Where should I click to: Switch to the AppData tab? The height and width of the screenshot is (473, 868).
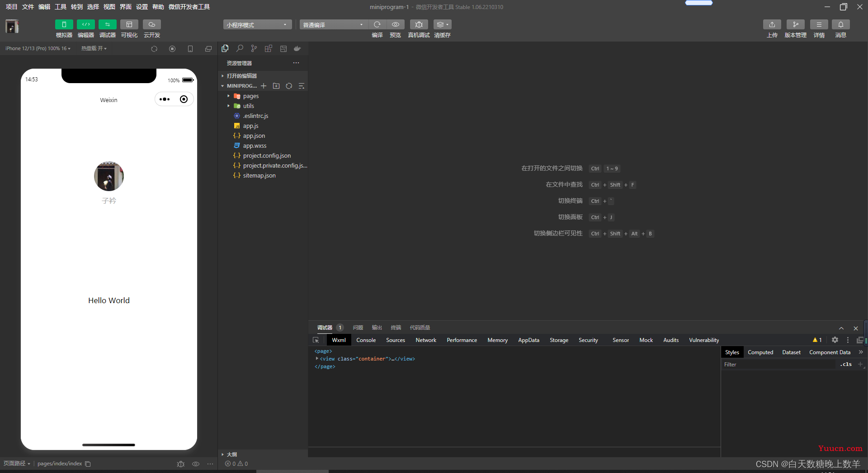point(528,340)
